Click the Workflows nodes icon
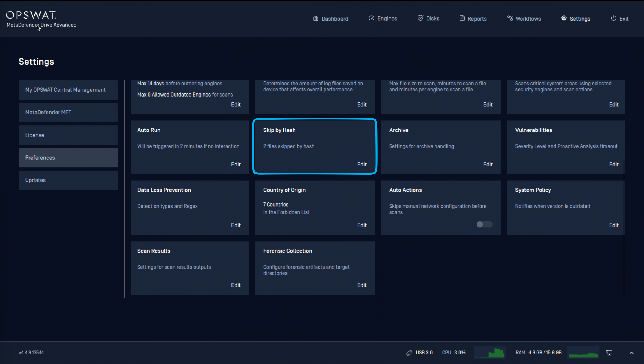 pos(510,18)
